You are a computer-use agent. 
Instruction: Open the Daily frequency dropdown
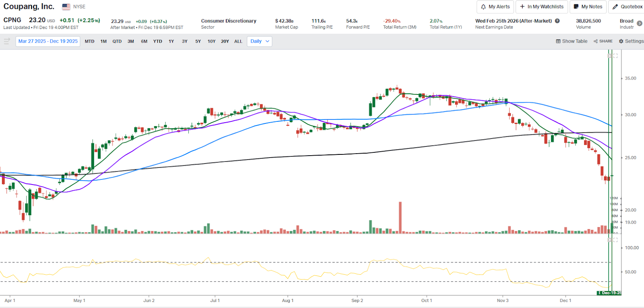click(260, 41)
